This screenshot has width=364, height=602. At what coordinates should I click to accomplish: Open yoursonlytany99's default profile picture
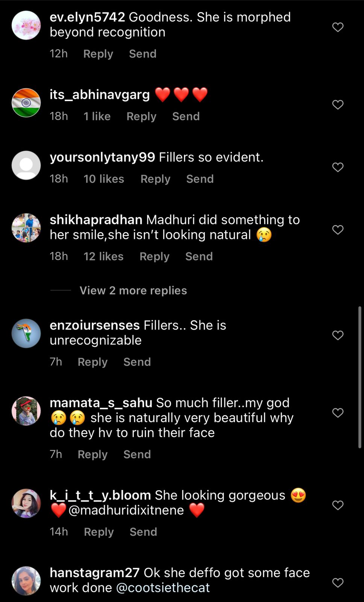[x=26, y=166]
